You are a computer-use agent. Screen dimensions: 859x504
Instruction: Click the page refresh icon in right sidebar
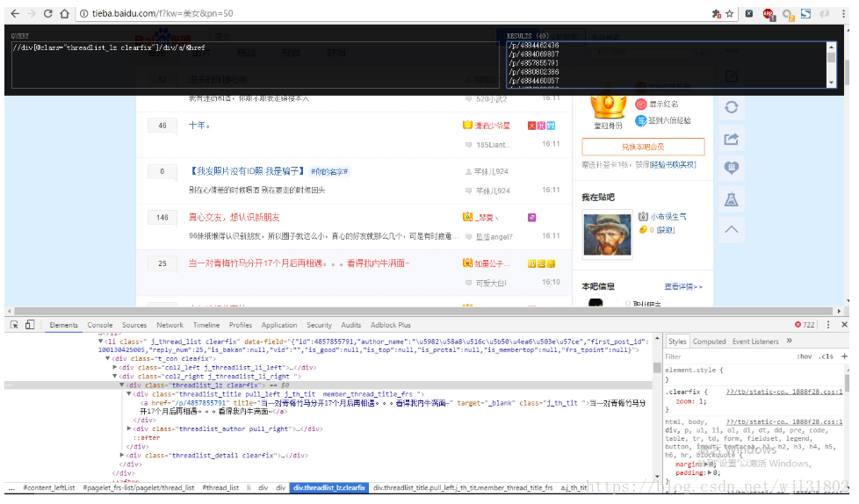[x=732, y=107]
